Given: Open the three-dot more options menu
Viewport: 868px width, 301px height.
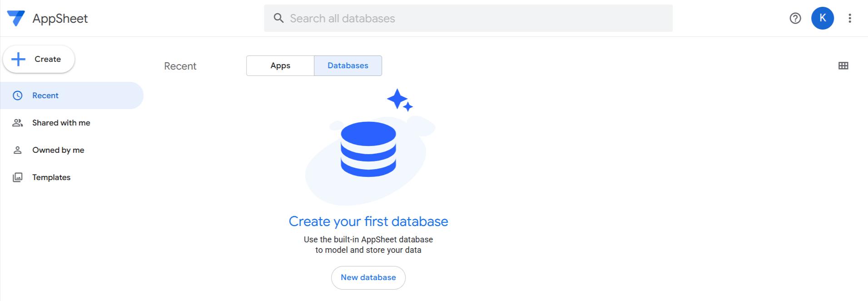Looking at the screenshot, I should [x=850, y=18].
